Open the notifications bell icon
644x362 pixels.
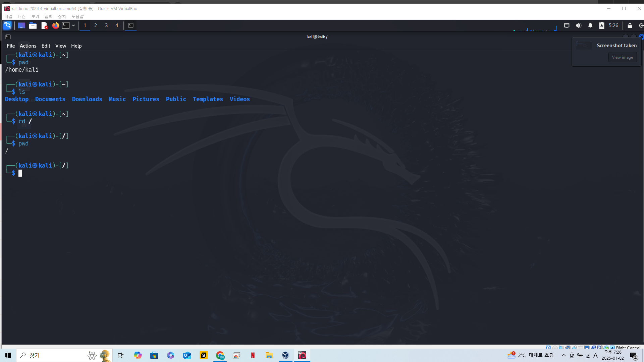[x=590, y=25]
